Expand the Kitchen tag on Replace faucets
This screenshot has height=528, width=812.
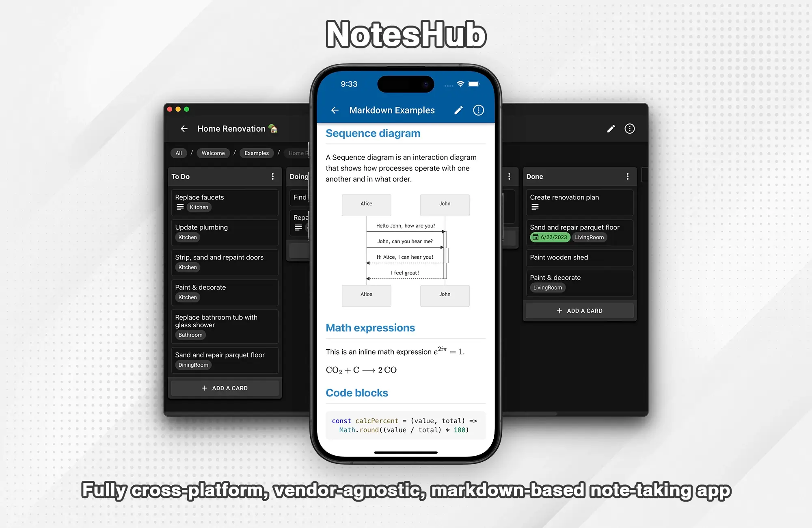198,207
